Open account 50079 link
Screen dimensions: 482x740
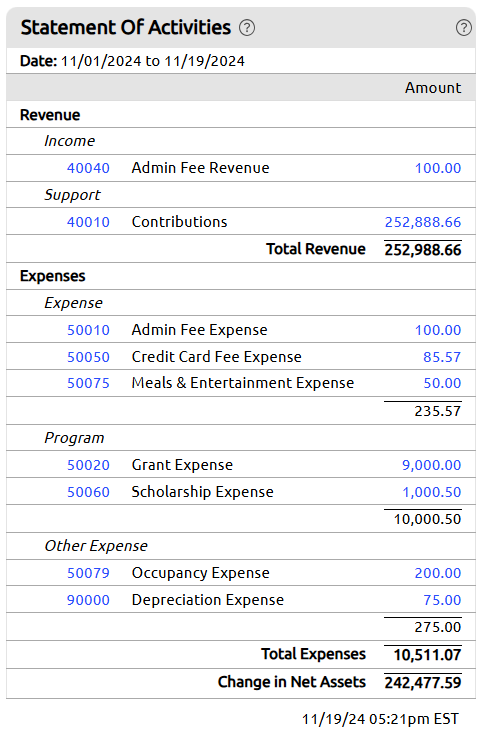click(88, 573)
